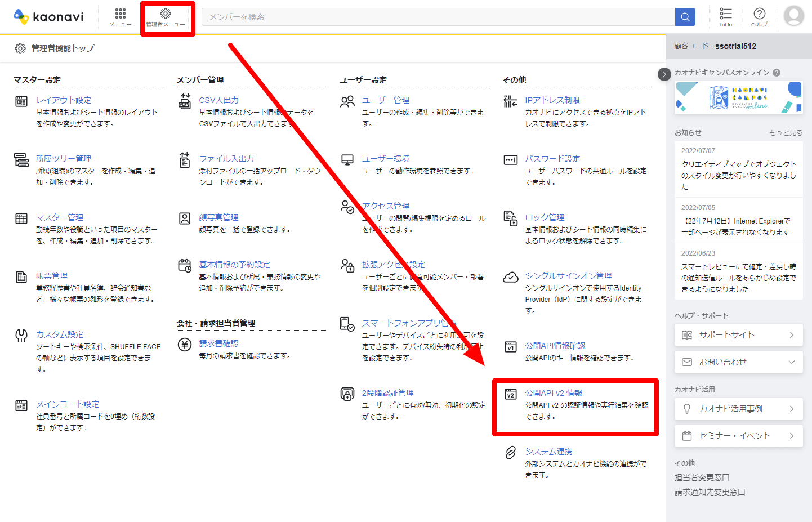Click the マスター管理 table icon
The width and height of the screenshot is (812, 522).
[21, 218]
